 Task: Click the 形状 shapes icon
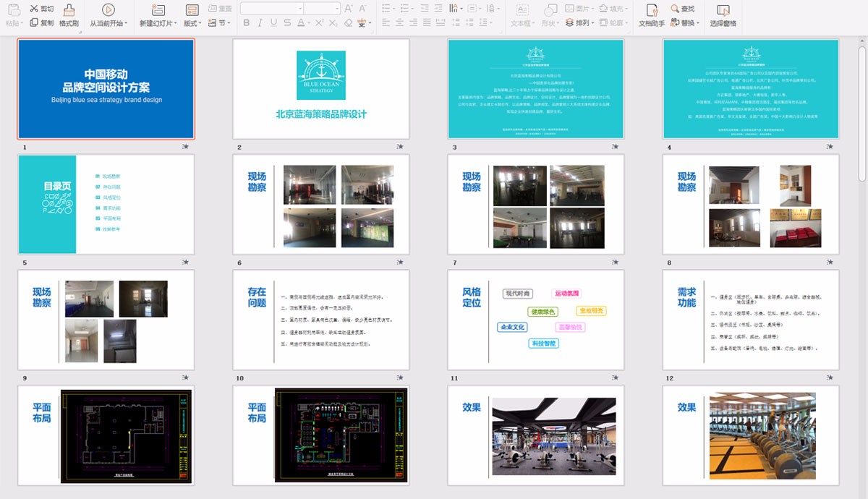click(x=551, y=9)
